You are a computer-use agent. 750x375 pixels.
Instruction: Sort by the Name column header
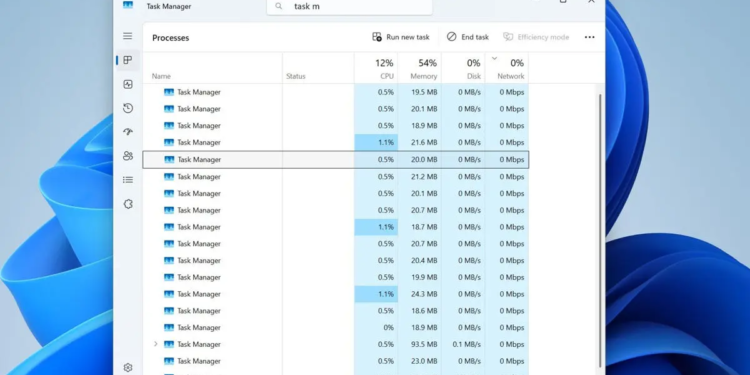pos(161,76)
